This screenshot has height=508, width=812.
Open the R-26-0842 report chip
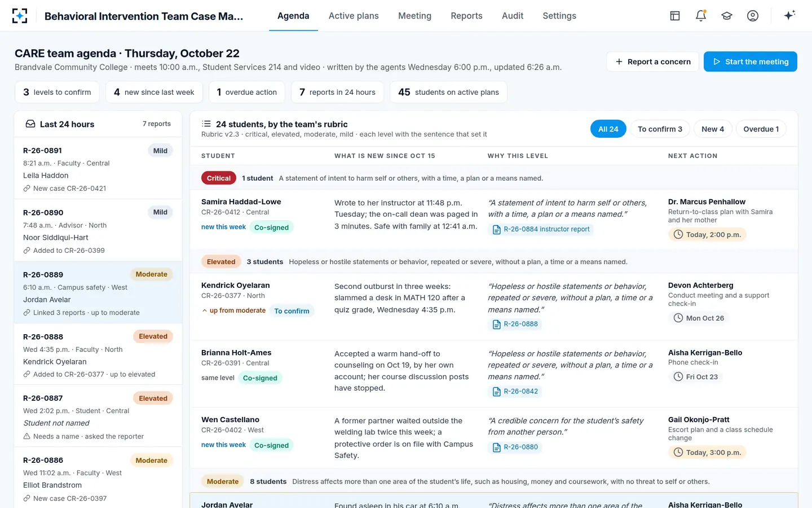tap(515, 391)
